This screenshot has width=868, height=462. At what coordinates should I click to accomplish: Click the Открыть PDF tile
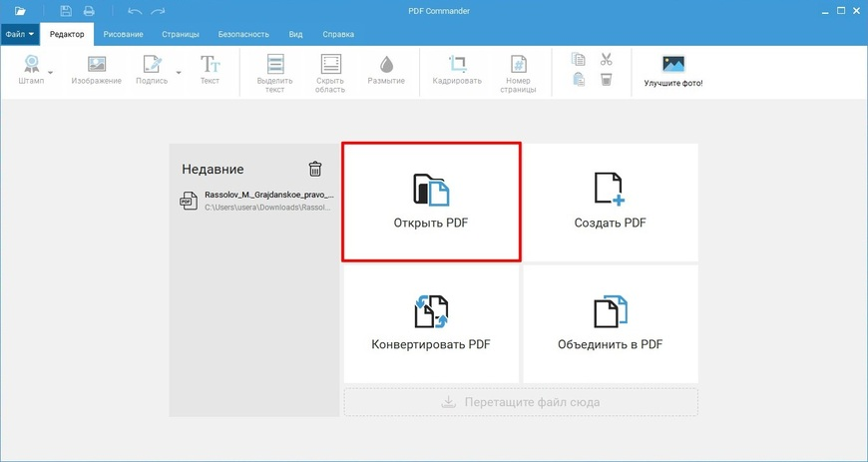431,202
